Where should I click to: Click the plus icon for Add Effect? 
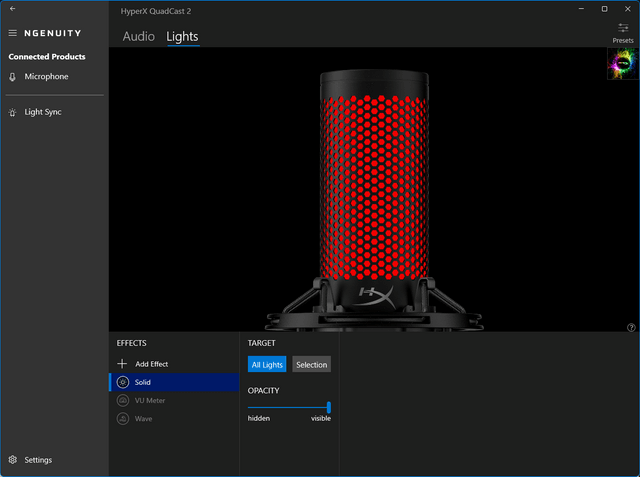(122, 364)
